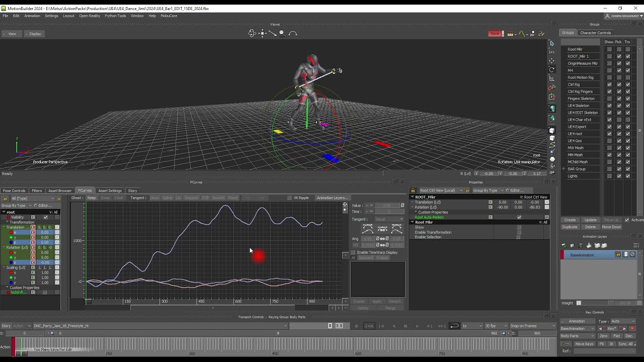Expand the BAR Group plus sign
This screenshot has height=362, width=644.
pos(563,169)
